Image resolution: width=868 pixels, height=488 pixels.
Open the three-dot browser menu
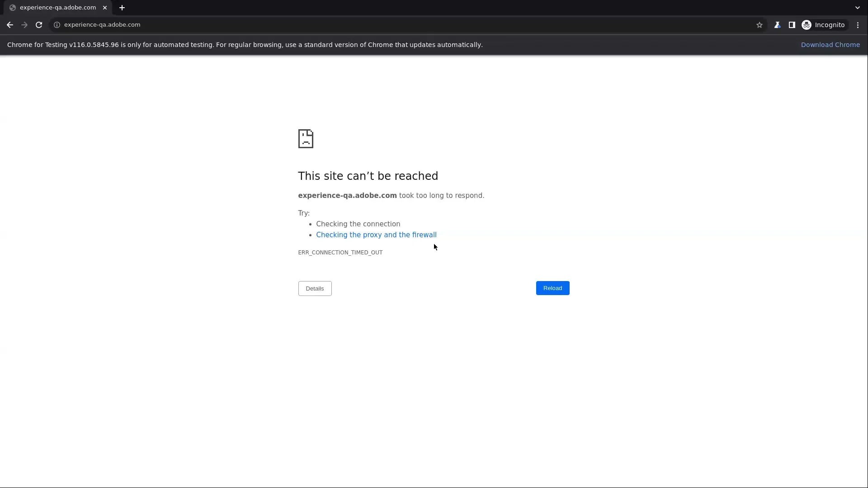858,25
